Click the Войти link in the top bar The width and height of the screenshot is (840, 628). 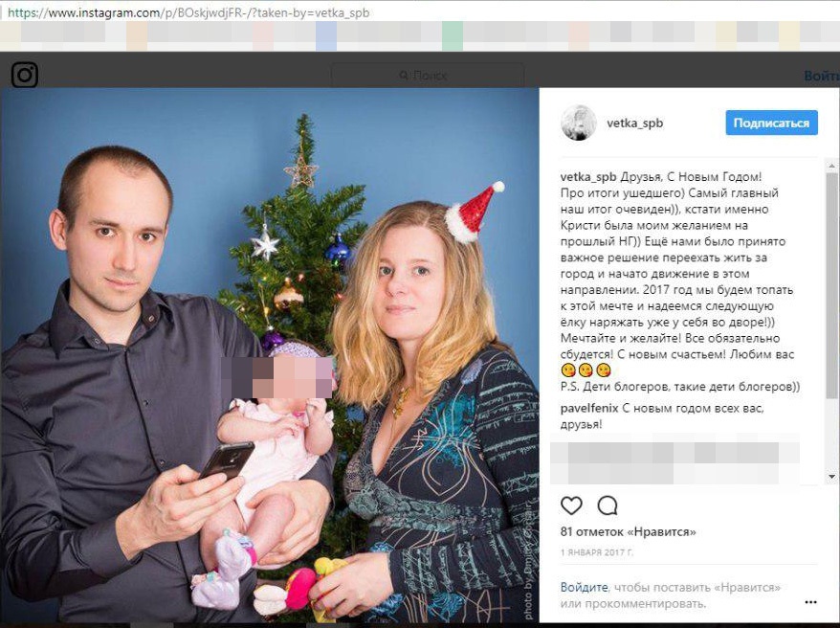pyautogui.click(x=821, y=76)
